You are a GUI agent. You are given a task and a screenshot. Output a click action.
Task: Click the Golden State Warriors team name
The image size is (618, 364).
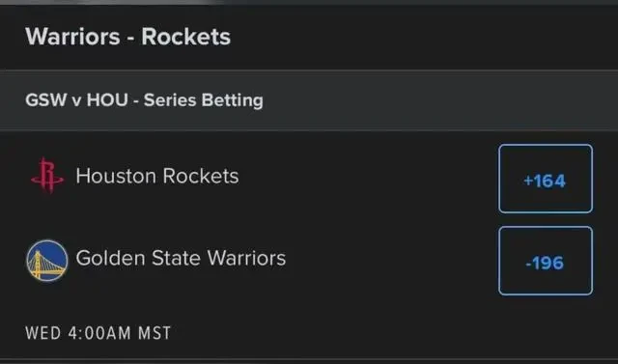click(181, 258)
